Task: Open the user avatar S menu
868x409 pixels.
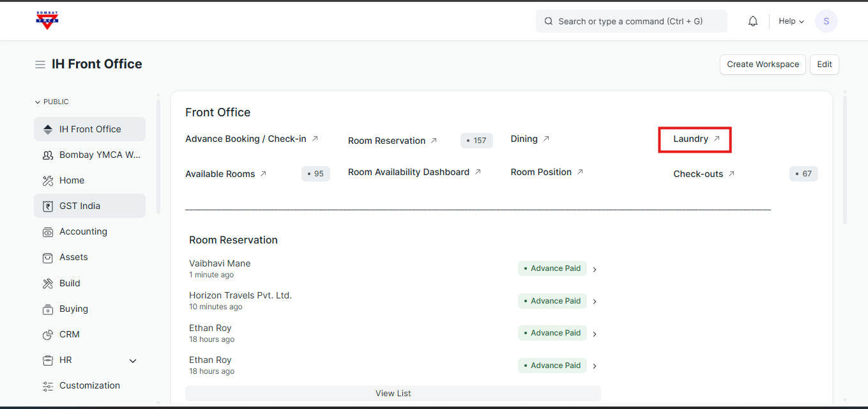Action: [x=826, y=21]
